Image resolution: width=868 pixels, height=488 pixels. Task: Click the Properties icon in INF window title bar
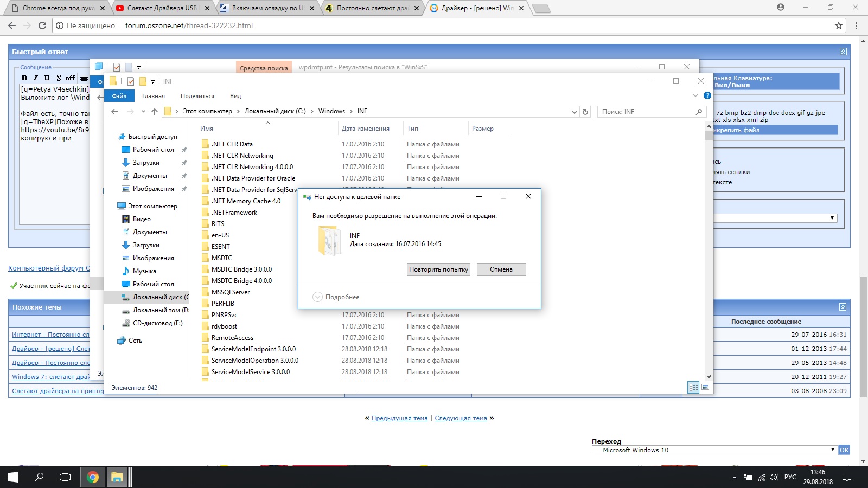tap(131, 81)
